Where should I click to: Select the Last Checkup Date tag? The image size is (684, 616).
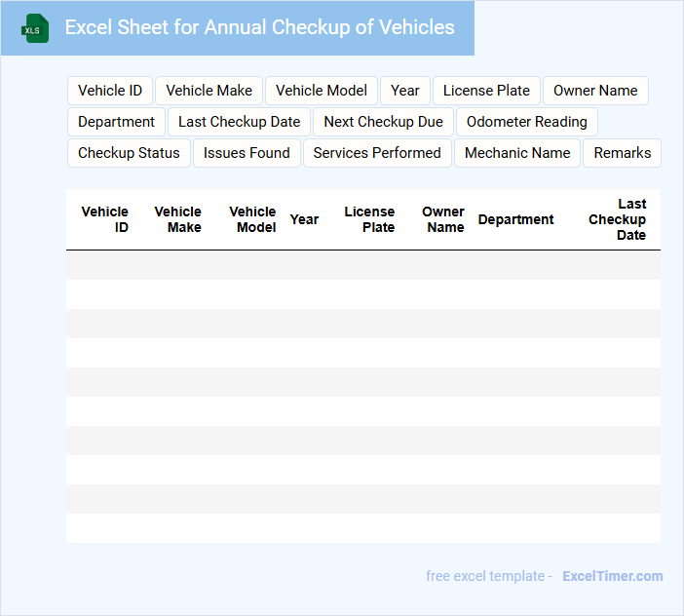click(239, 122)
